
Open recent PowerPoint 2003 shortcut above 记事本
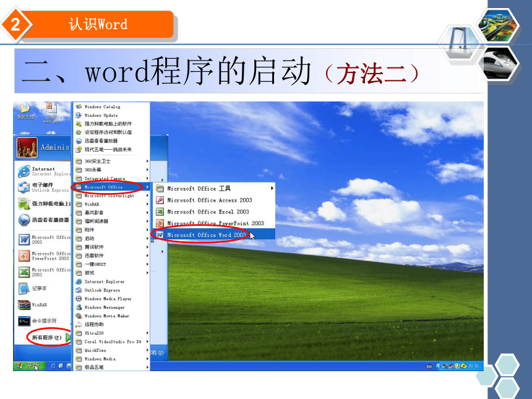pos(44,256)
